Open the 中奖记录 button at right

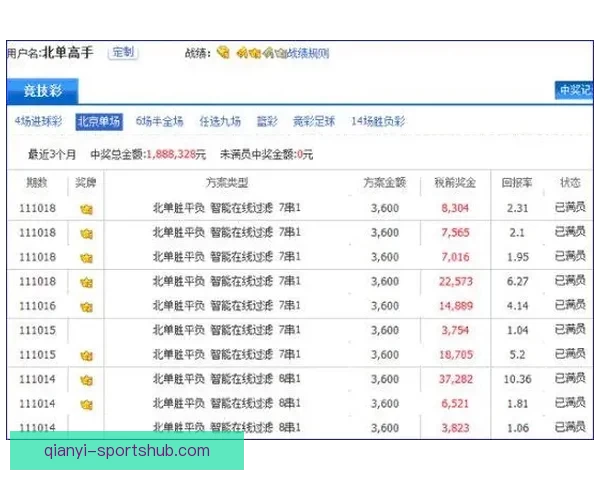point(574,90)
